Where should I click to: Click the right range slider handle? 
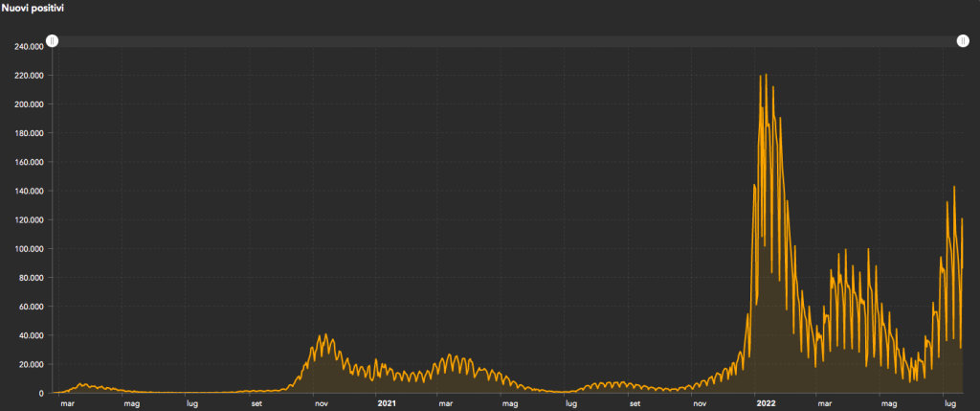tap(963, 41)
